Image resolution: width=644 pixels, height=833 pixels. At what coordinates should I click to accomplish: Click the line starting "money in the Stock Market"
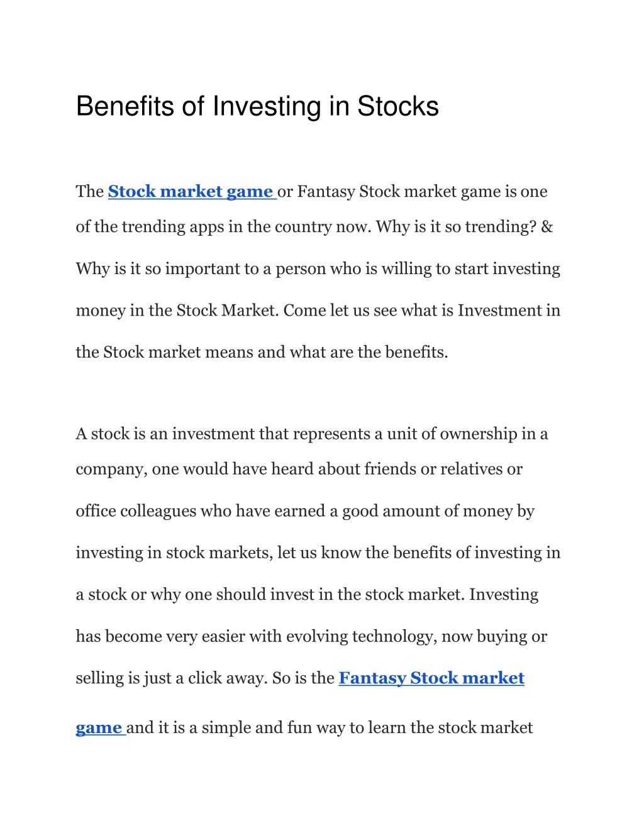click(x=318, y=311)
